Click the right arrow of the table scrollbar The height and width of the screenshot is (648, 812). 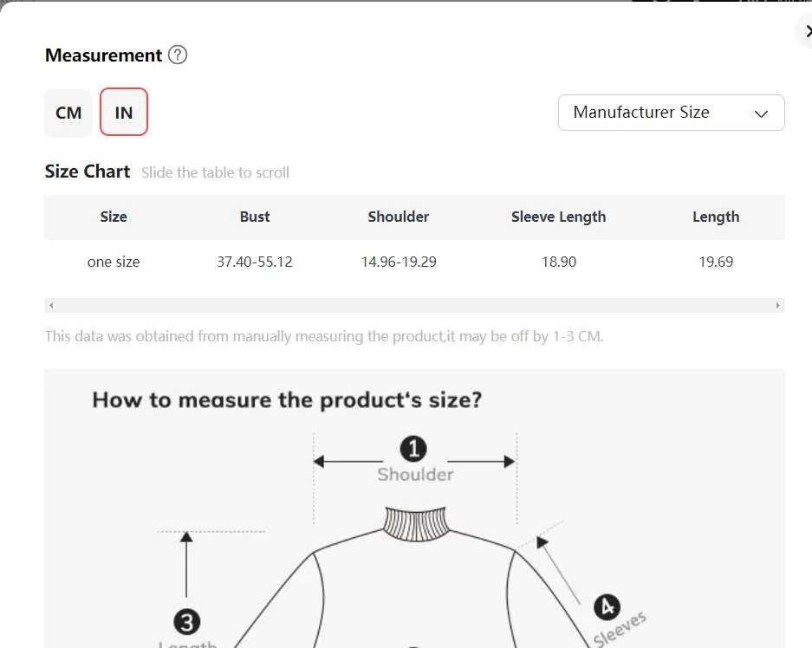point(778,306)
